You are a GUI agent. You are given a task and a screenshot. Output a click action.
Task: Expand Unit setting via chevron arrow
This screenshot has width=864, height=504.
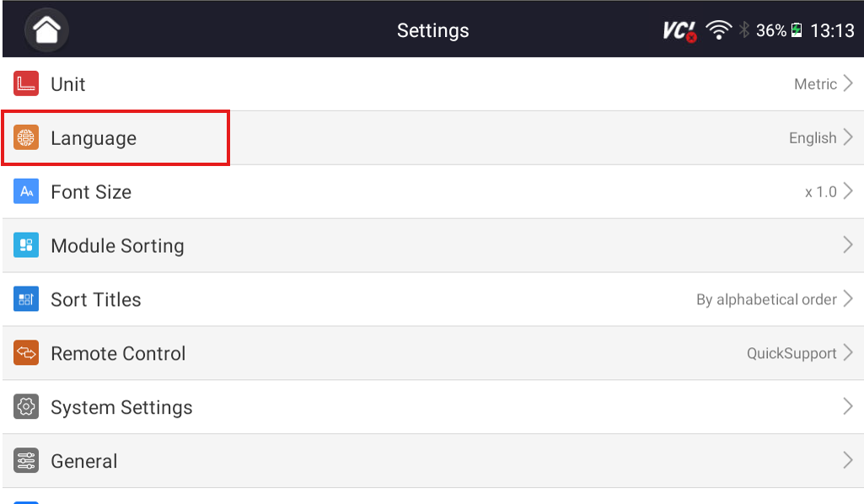point(848,84)
